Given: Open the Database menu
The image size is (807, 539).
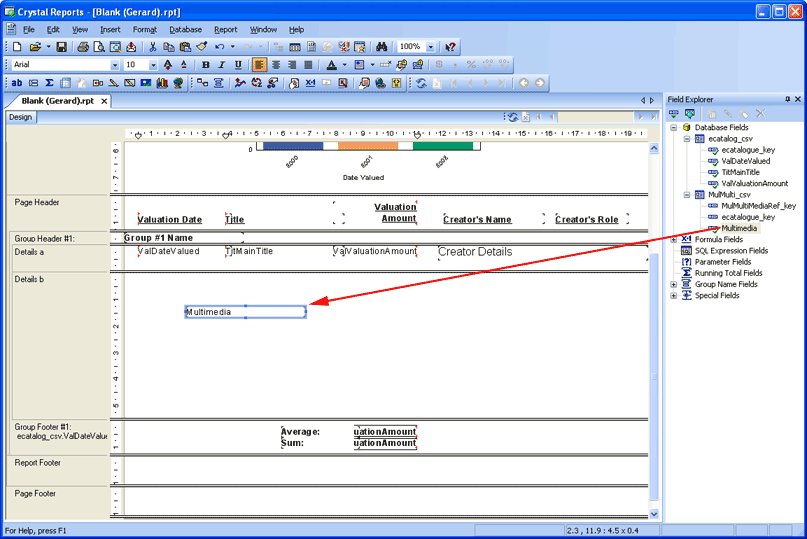Looking at the screenshot, I should [185, 30].
